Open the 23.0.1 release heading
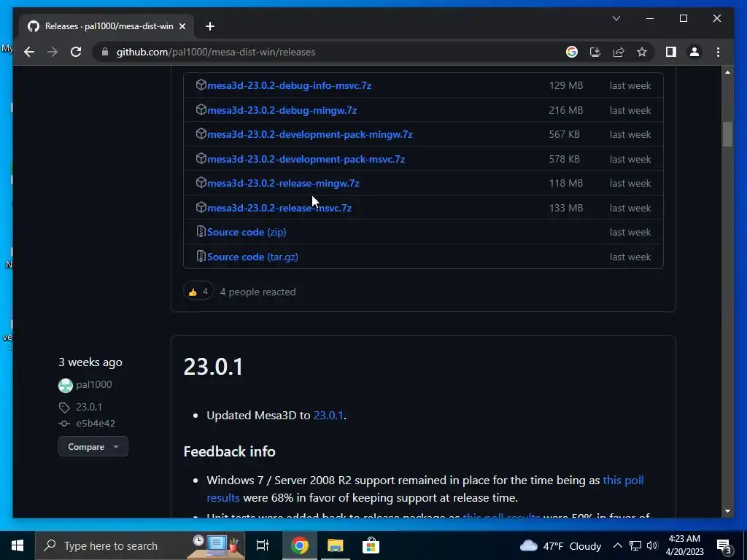747x560 pixels. 213,367
